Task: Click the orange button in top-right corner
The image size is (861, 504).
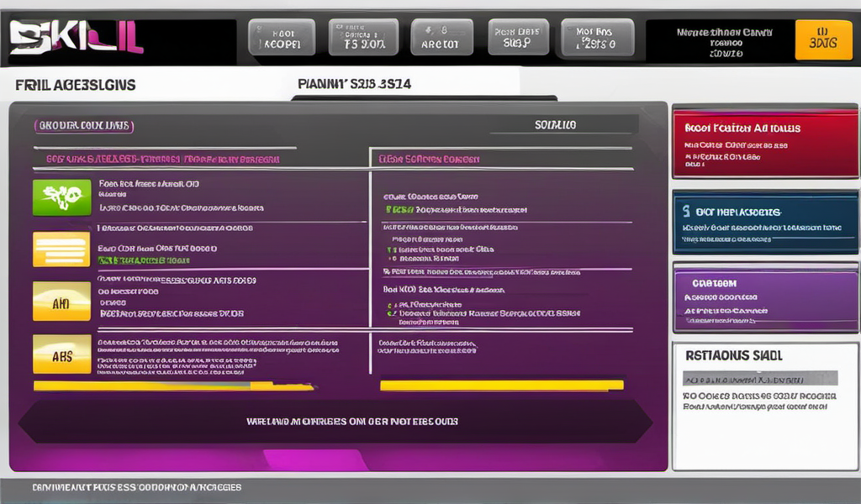Action: [817, 40]
